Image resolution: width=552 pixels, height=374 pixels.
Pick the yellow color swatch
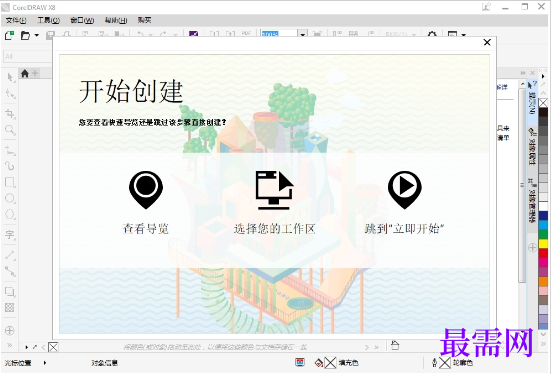point(543,243)
